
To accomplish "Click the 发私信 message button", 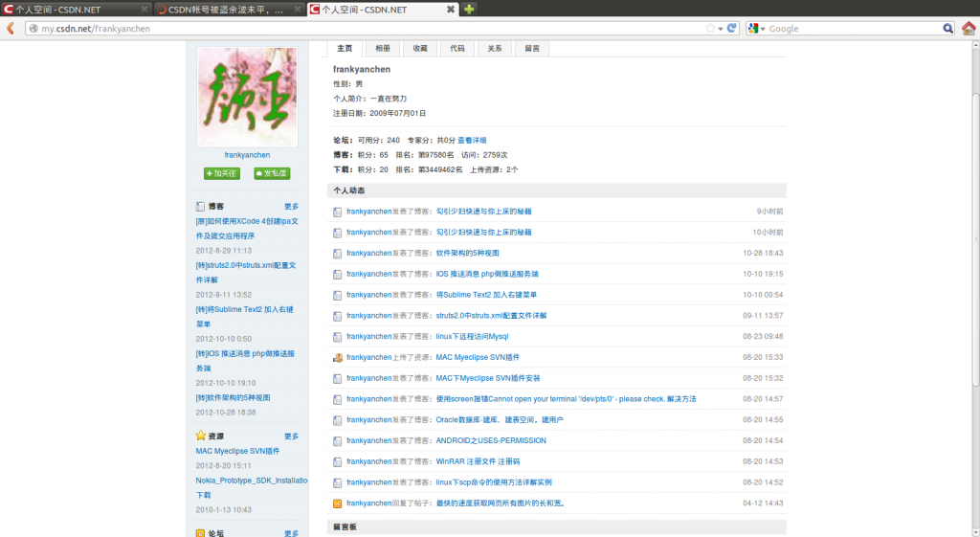I will (272, 173).
